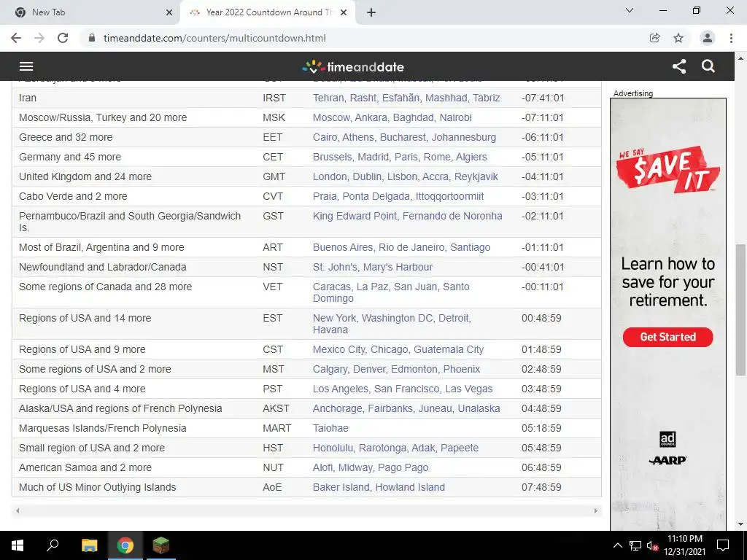The height and width of the screenshot is (560, 747).
Task: Click the MART time zone cell
Action: point(276,428)
